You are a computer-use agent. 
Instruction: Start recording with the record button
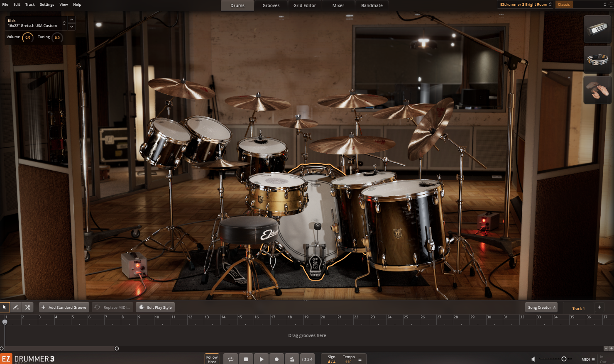(276, 359)
